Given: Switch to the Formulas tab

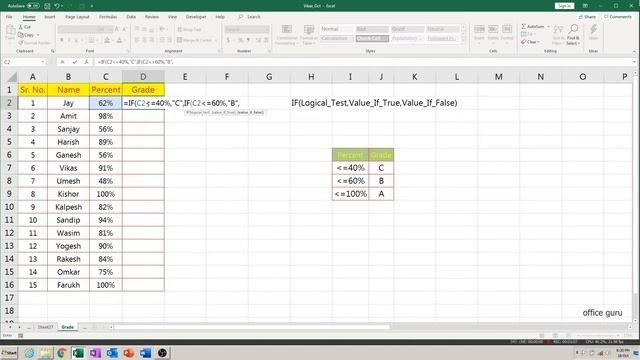Looking at the screenshot, I should click(x=108, y=17).
